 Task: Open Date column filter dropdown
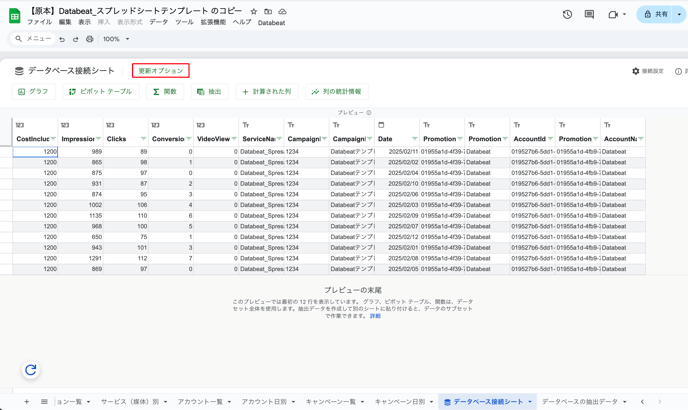click(415, 139)
